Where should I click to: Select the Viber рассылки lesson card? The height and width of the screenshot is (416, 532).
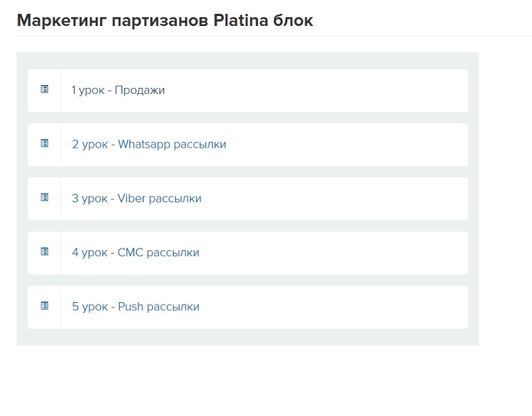[x=299, y=198]
